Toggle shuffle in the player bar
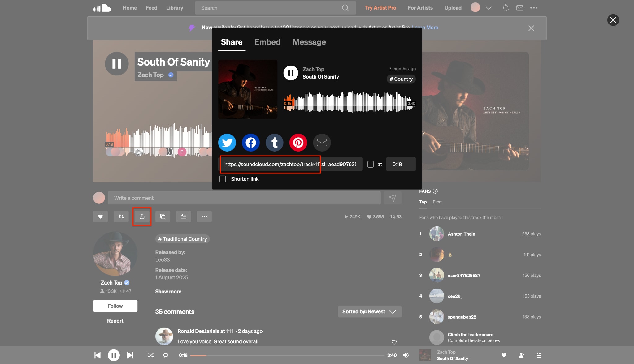634x364 pixels. 151,355
